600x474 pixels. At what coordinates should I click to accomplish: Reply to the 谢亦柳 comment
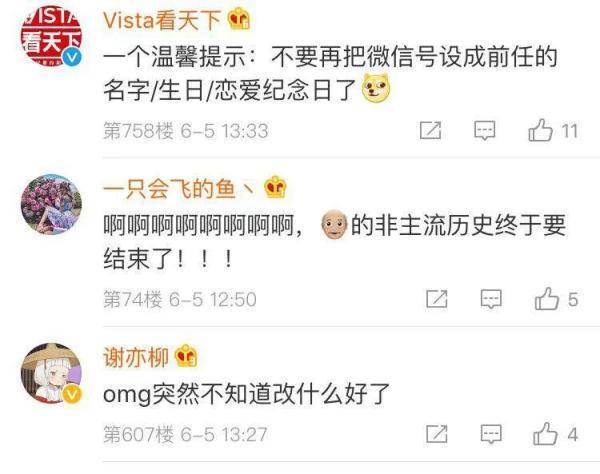click(491, 434)
